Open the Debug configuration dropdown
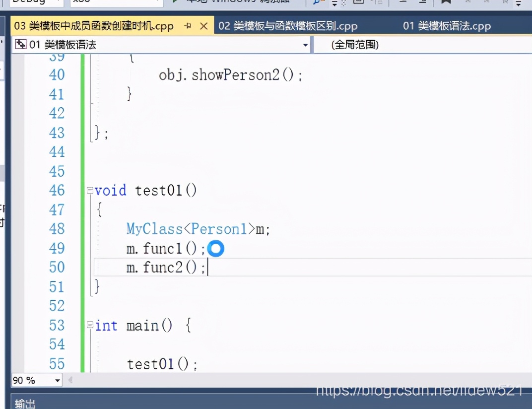 [x=35, y=2]
